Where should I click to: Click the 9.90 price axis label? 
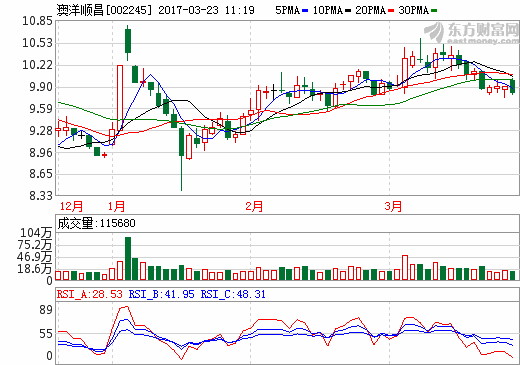coord(41,87)
